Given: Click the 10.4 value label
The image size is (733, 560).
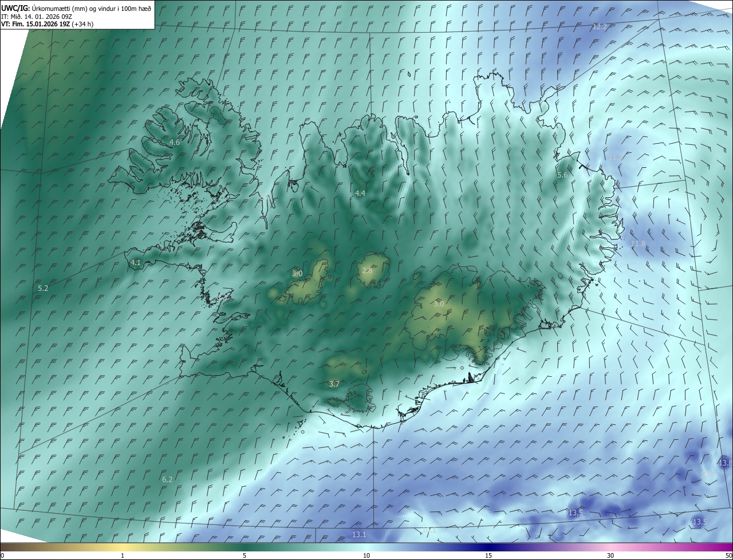Looking at the screenshot, I should point(708,475).
